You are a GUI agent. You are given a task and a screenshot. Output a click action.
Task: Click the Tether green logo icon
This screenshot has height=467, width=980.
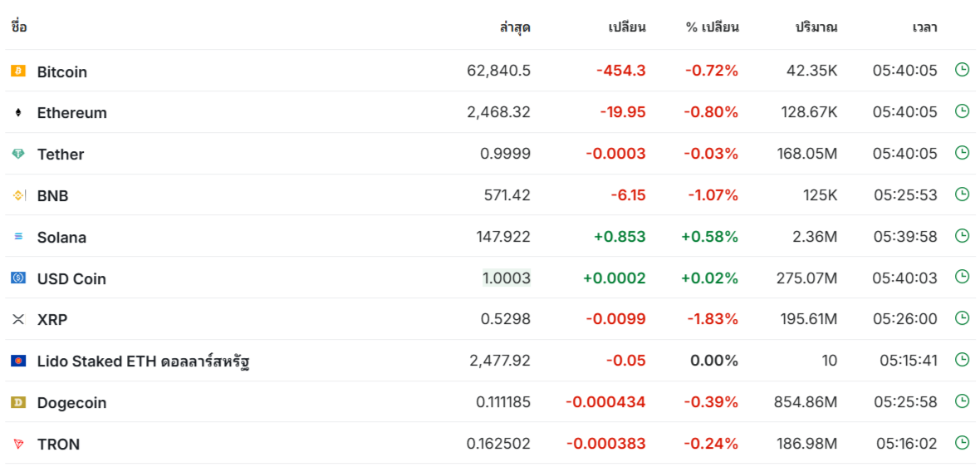coord(18,154)
